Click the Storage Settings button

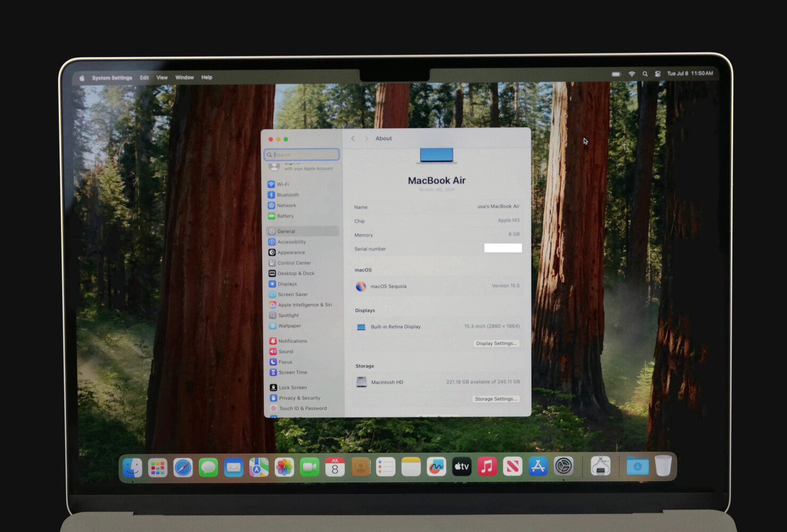point(496,398)
